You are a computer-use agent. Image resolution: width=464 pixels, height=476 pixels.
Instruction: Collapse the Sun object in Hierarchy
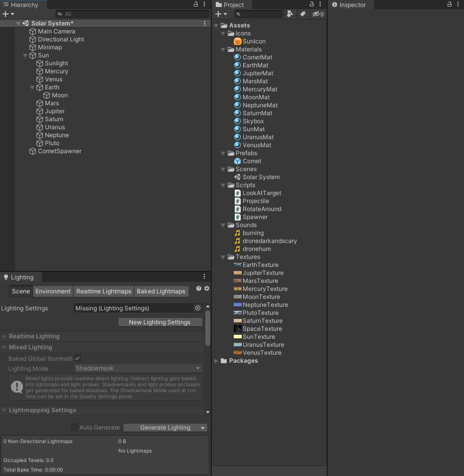coord(25,55)
